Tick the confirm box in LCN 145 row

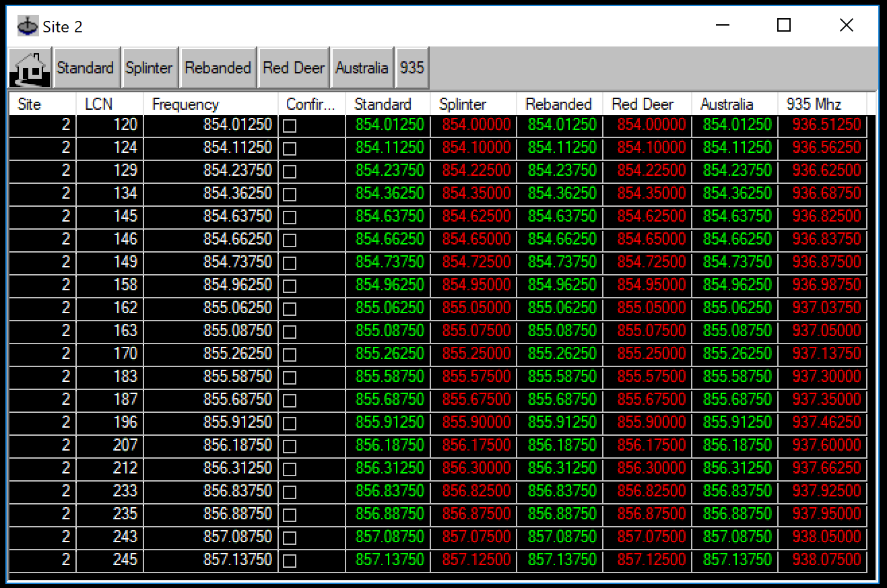(290, 218)
